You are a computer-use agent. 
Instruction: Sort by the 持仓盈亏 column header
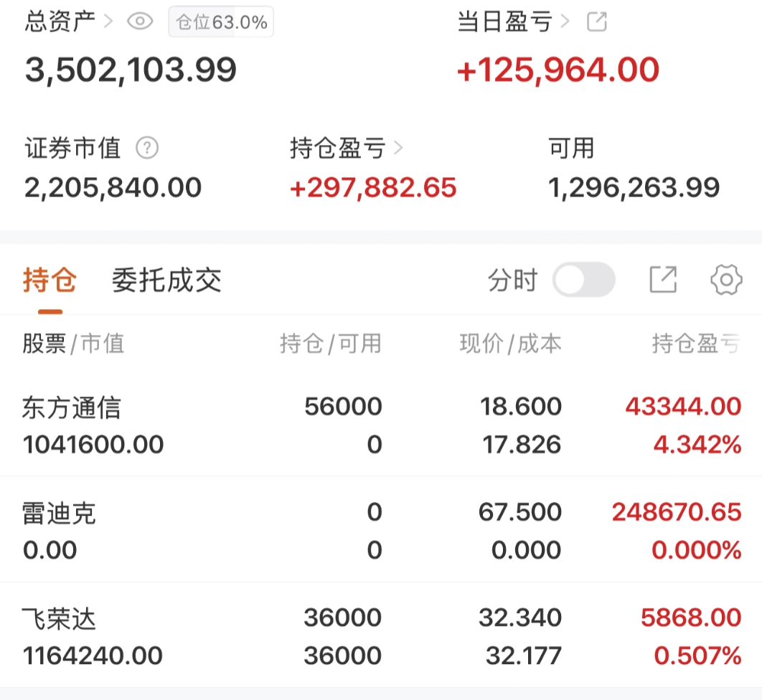click(695, 344)
